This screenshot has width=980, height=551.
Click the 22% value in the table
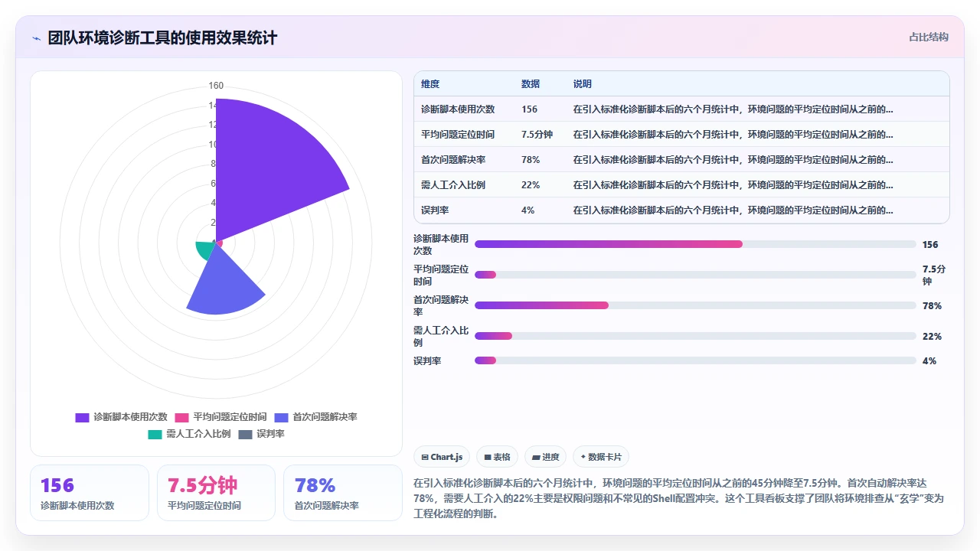pyautogui.click(x=531, y=185)
